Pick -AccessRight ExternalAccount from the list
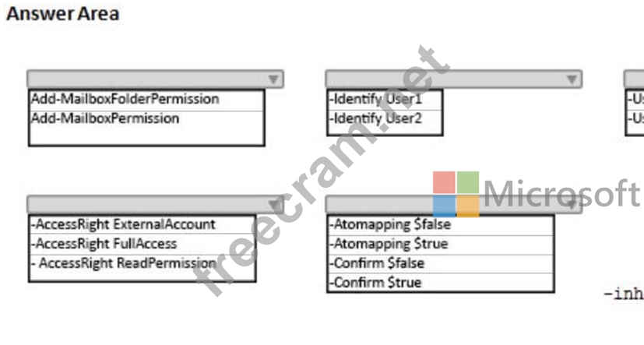644x345 pixels. tap(123, 224)
